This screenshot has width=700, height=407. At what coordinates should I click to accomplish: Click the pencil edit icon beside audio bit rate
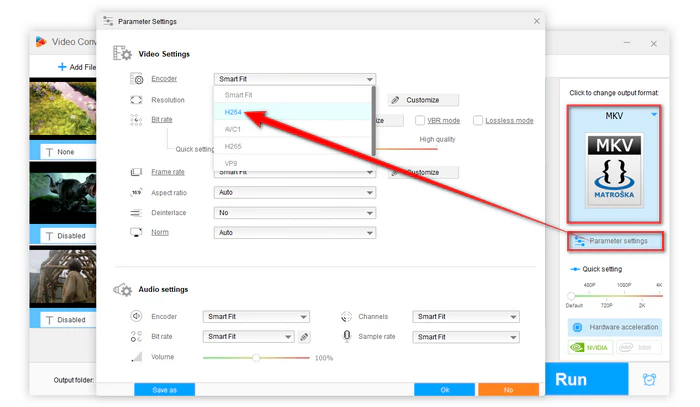point(304,337)
